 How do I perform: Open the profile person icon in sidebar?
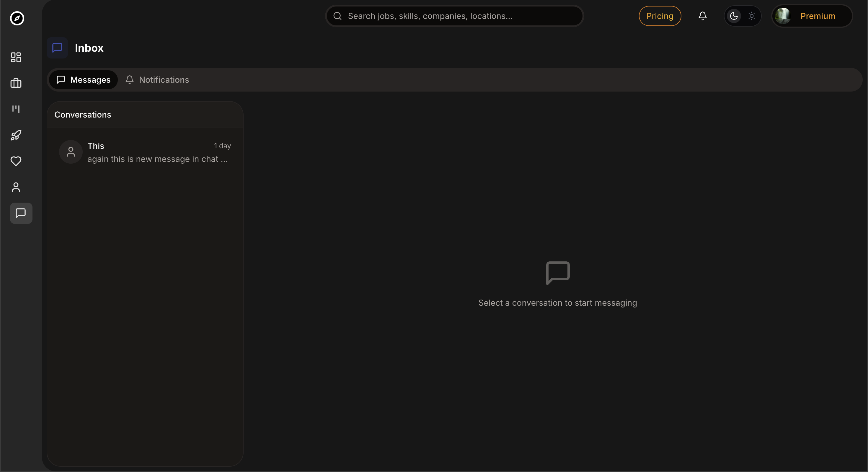pyautogui.click(x=16, y=187)
